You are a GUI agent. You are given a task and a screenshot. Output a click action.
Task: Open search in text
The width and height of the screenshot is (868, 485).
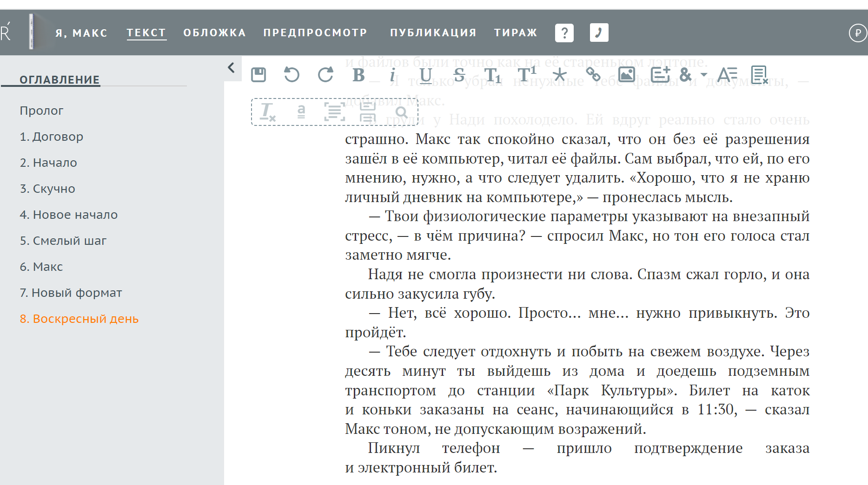tap(401, 112)
